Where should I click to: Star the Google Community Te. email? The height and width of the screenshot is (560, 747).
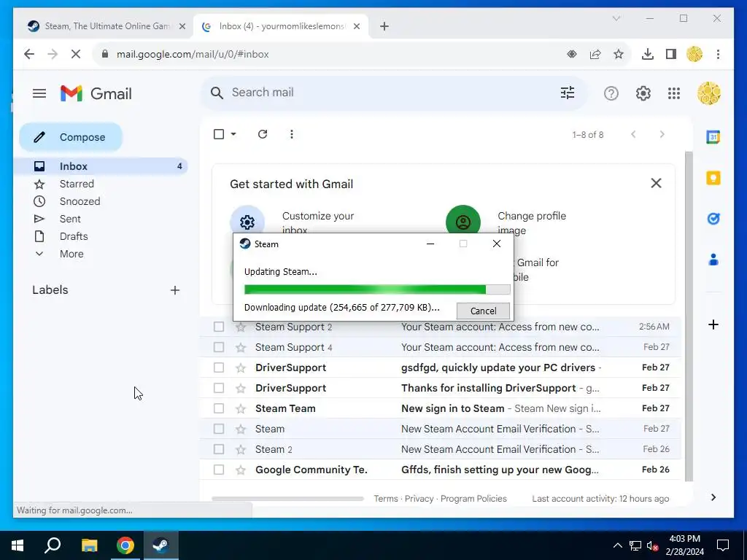241,470
